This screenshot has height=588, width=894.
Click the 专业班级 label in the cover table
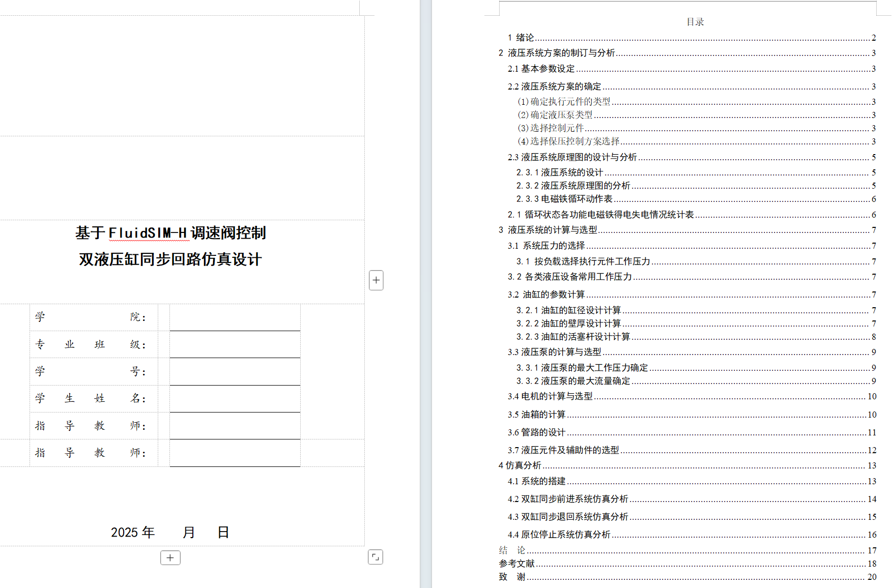click(x=91, y=344)
